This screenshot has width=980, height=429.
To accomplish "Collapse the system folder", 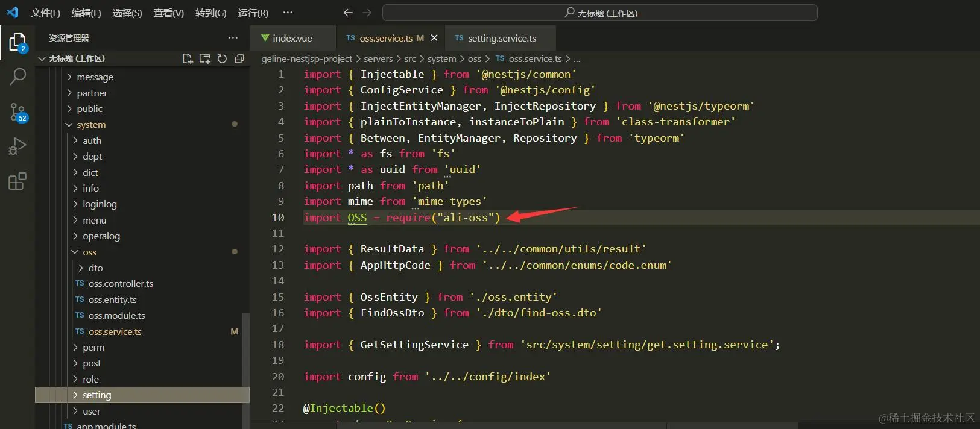I will point(142,125).
